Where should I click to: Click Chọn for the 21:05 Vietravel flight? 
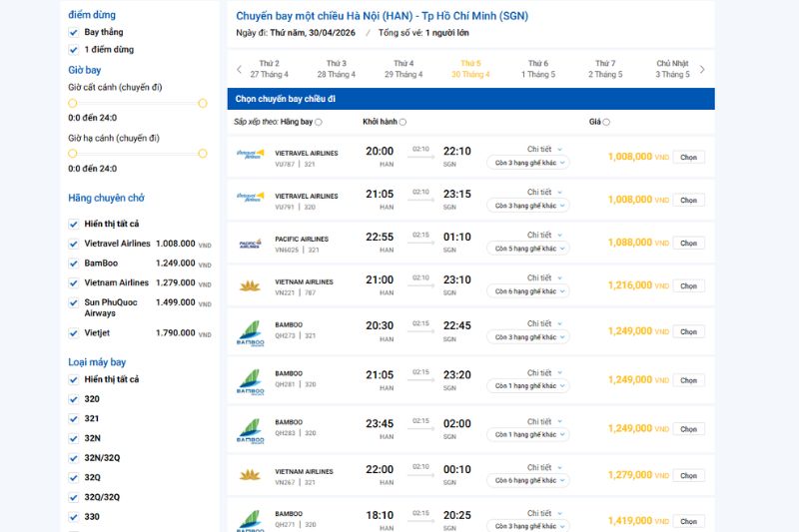(x=688, y=200)
